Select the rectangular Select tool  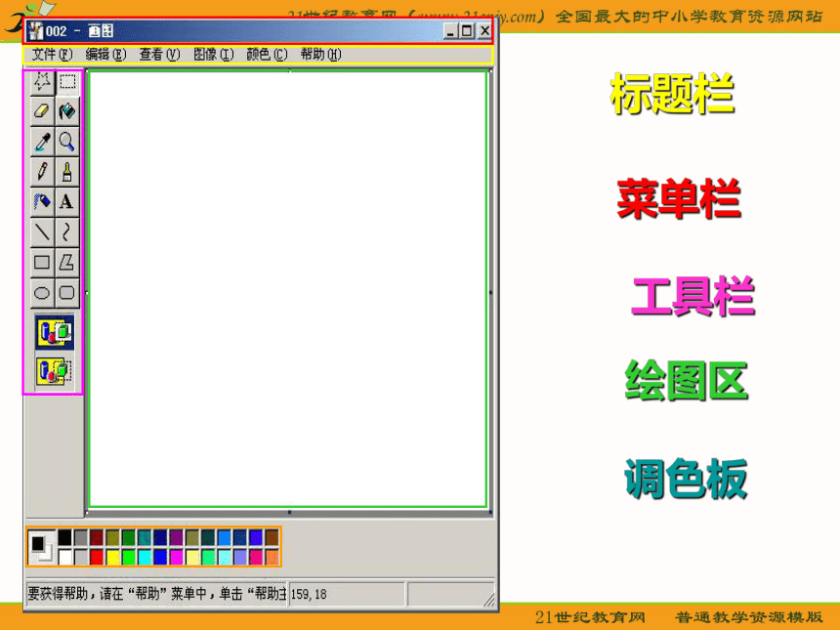point(67,82)
